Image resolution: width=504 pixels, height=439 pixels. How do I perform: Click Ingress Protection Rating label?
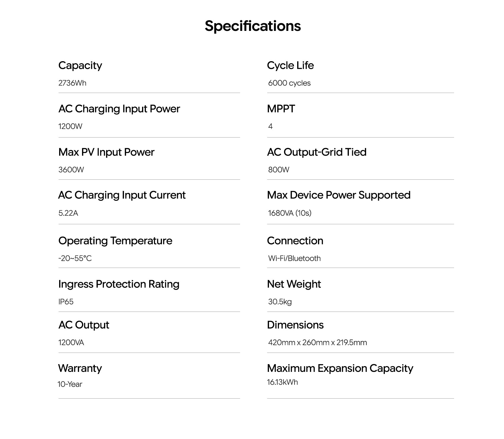click(119, 284)
